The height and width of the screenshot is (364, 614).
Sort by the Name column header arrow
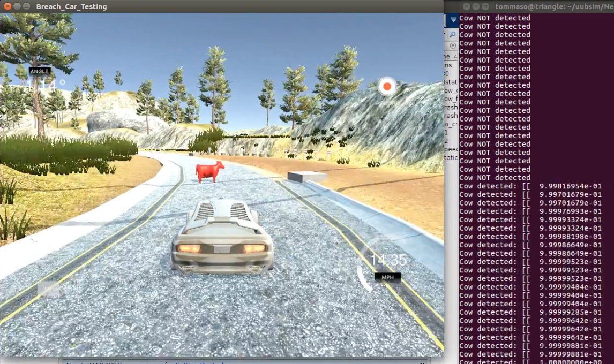[455, 56]
